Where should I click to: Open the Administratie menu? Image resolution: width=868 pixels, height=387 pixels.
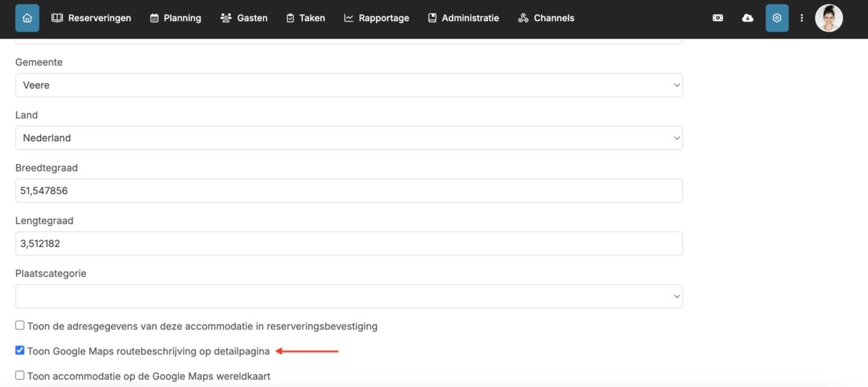point(463,18)
